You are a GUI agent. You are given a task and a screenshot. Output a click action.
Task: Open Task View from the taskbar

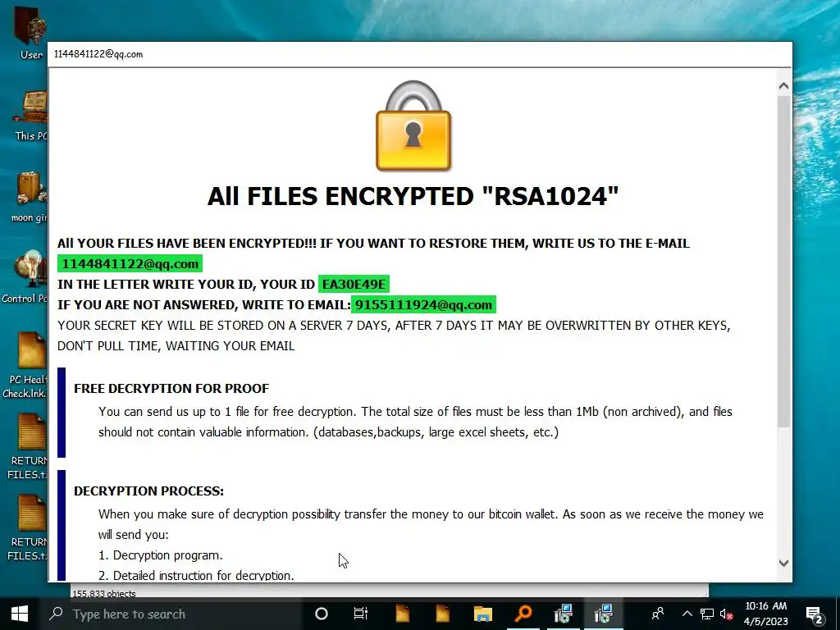(361, 614)
